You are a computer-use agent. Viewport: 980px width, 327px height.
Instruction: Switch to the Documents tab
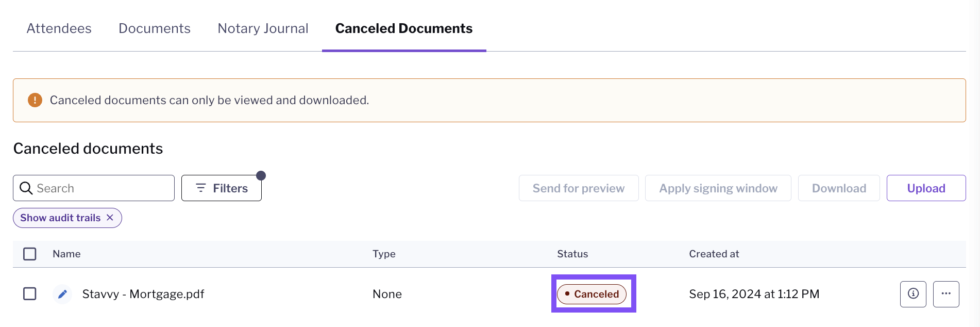click(x=155, y=28)
